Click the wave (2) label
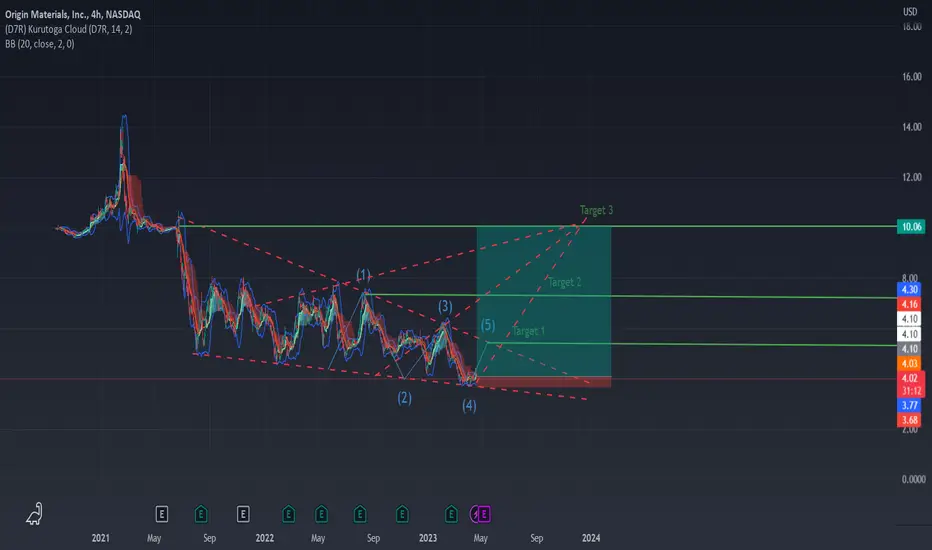This screenshot has height=550, width=932. [404, 398]
